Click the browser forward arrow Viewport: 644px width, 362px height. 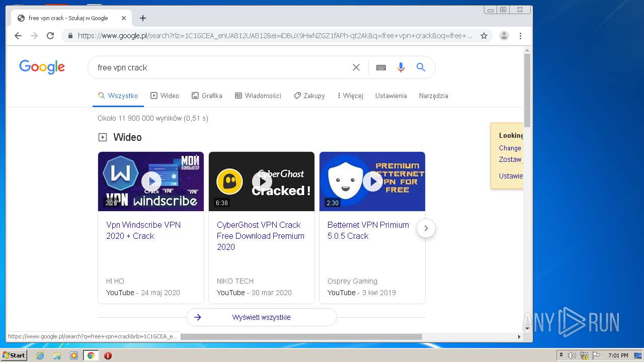tap(34, 36)
